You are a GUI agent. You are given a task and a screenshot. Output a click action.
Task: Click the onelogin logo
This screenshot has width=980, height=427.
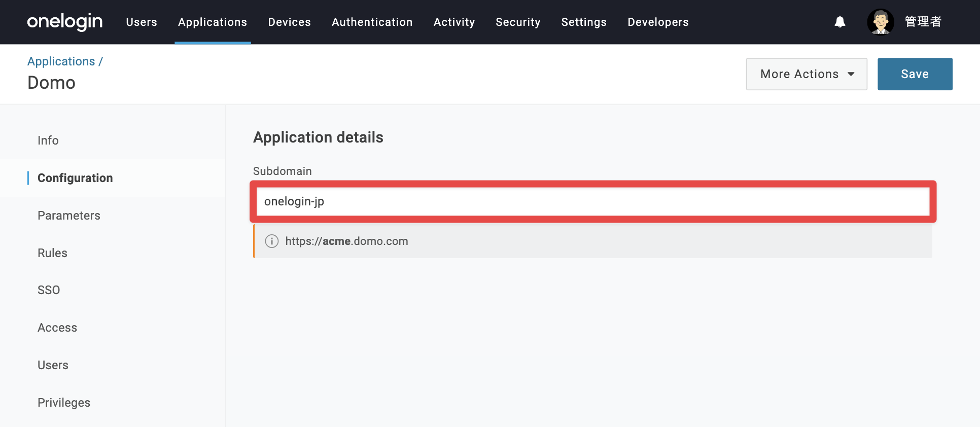coord(65,22)
